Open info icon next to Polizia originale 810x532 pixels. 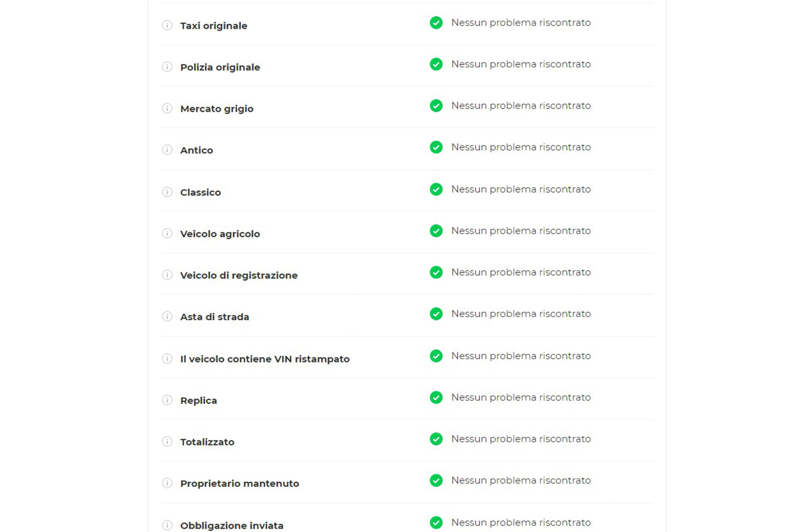click(x=167, y=67)
